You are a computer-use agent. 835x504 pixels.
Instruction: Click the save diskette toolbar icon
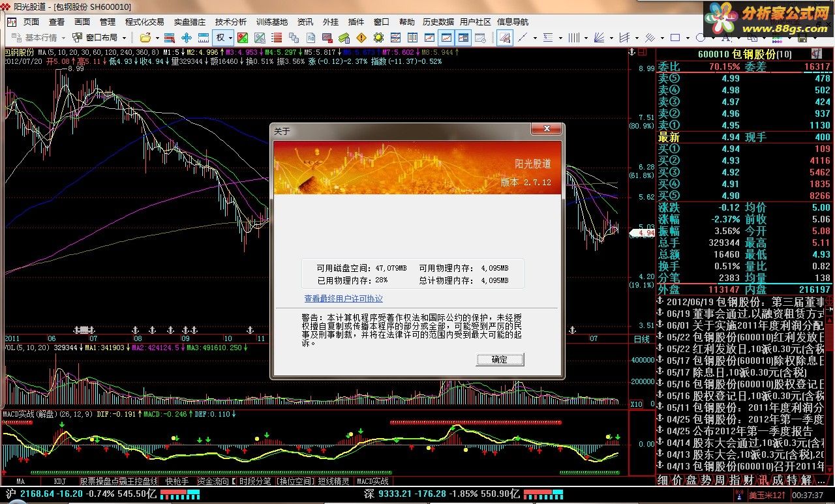(x=803, y=38)
